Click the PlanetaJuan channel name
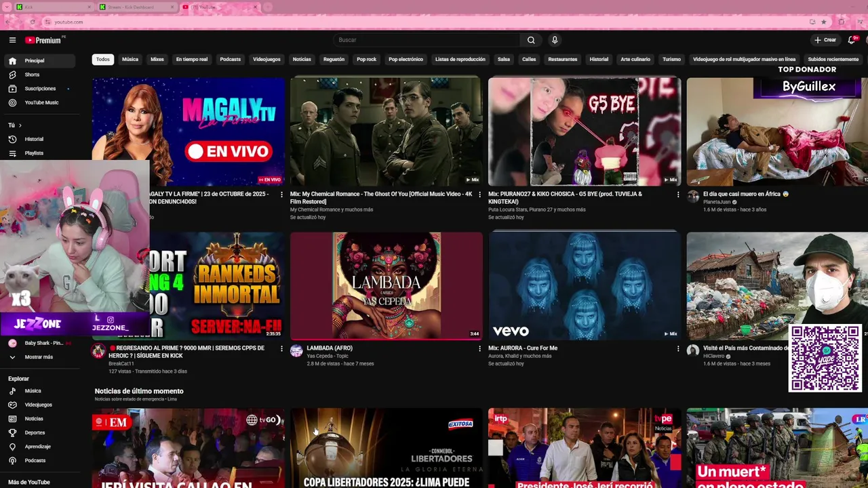This screenshot has width=868, height=488. 718,202
